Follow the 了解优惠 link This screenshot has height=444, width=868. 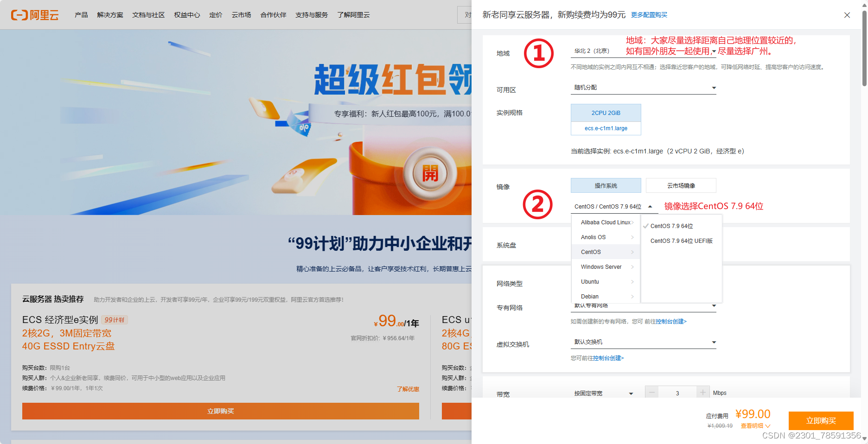tap(408, 389)
